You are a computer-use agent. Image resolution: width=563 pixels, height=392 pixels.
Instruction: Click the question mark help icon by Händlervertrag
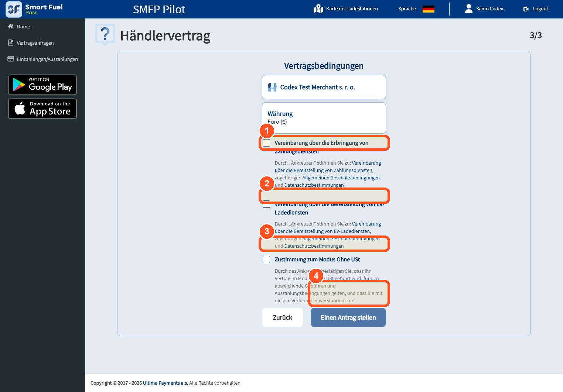coord(105,35)
